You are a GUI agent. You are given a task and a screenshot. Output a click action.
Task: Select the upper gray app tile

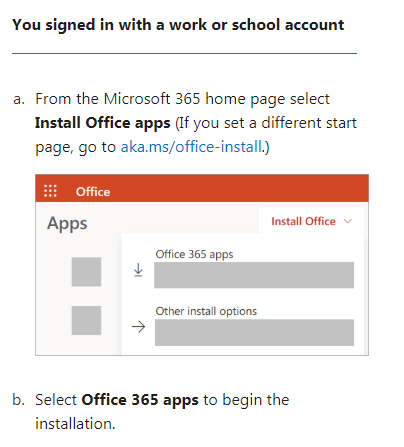[86, 272]
